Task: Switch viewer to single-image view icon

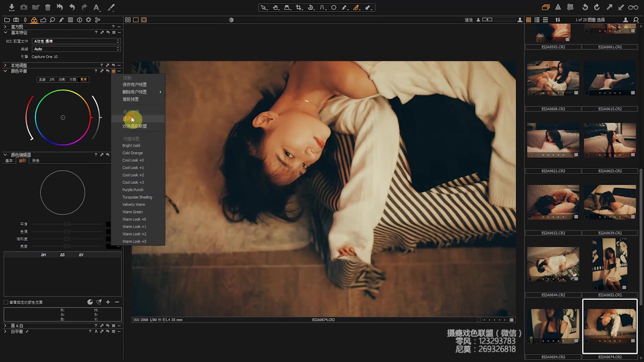Action: click(136, 20)
